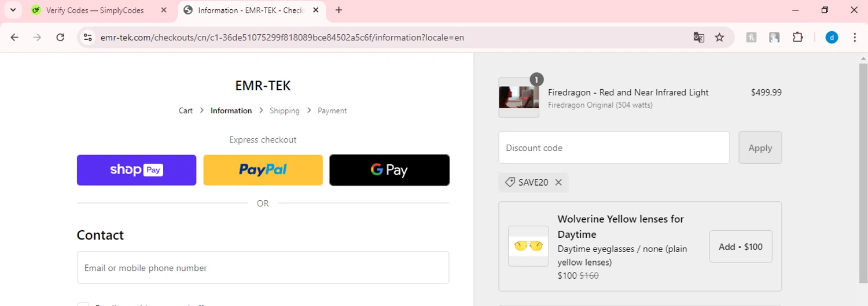Open the Chrome profile avatar
This screenshot has height=306, width=868.
point(832,38)
